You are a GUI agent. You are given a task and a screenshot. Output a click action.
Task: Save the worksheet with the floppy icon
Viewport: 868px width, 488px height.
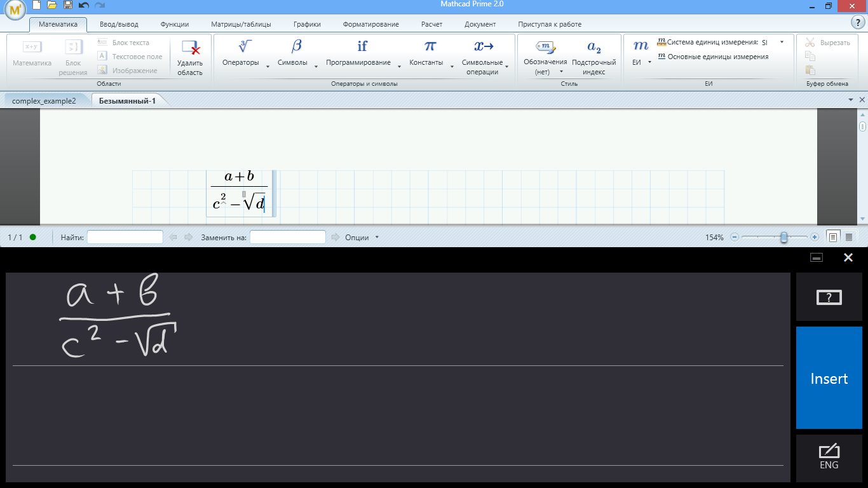(68, 5)
